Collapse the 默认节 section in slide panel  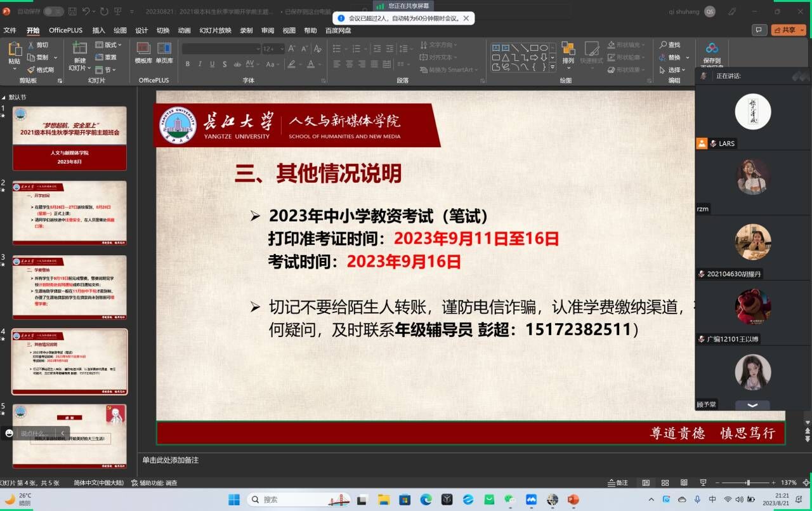coord(4,97)
